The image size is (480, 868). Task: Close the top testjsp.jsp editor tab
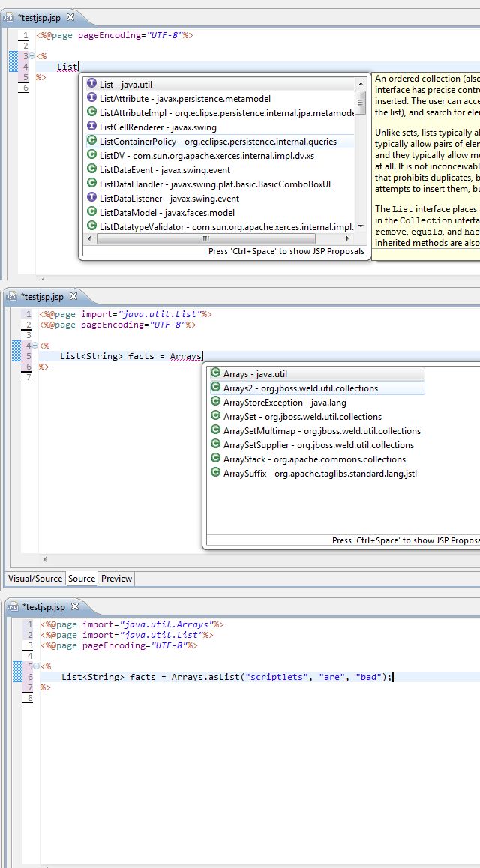70,17
